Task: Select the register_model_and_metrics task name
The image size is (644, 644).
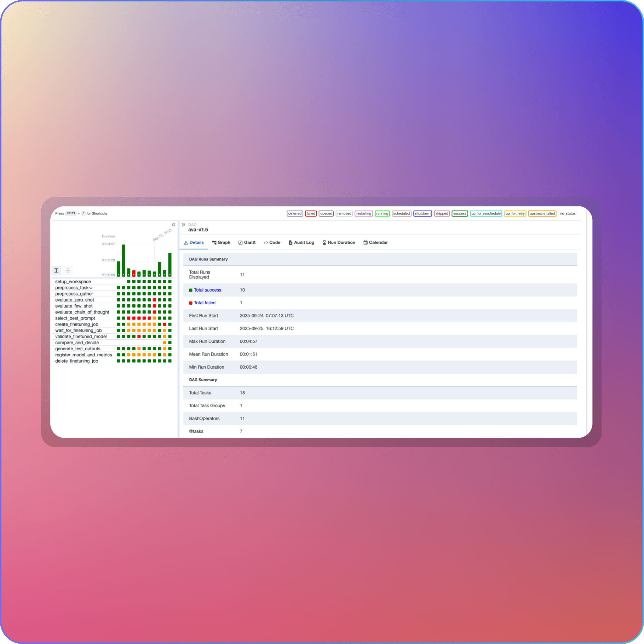Action: tap(84, 355)
